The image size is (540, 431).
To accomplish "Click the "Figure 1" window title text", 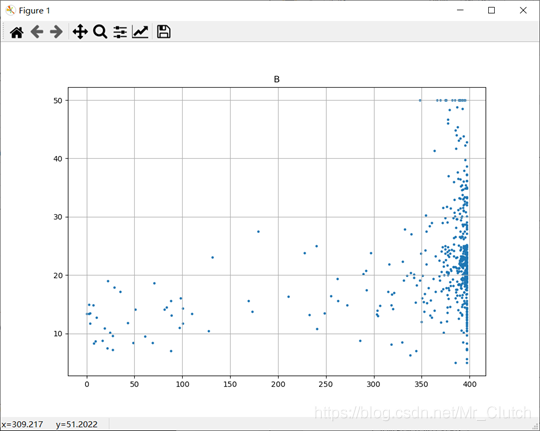I will (x=34, y=11).
